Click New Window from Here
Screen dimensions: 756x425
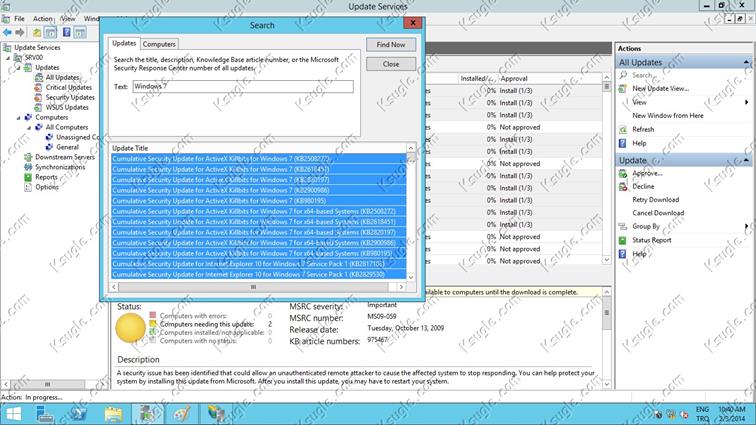point(668,116)
